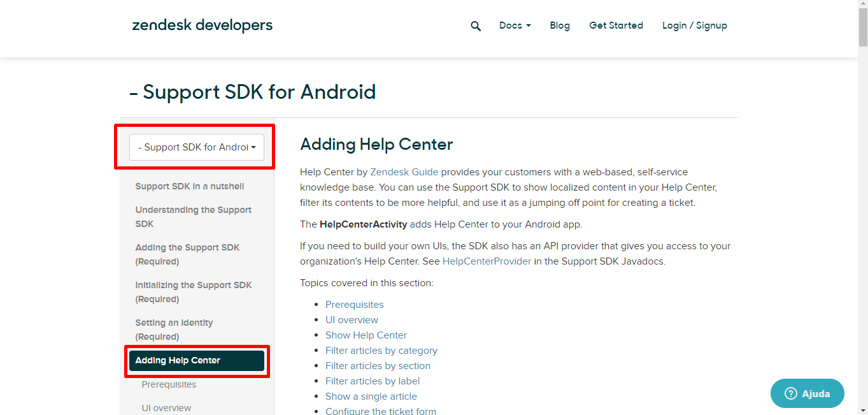Screen dimensions: 868x415
Task: Click the search magnifier icon
Action: [476, 26]
